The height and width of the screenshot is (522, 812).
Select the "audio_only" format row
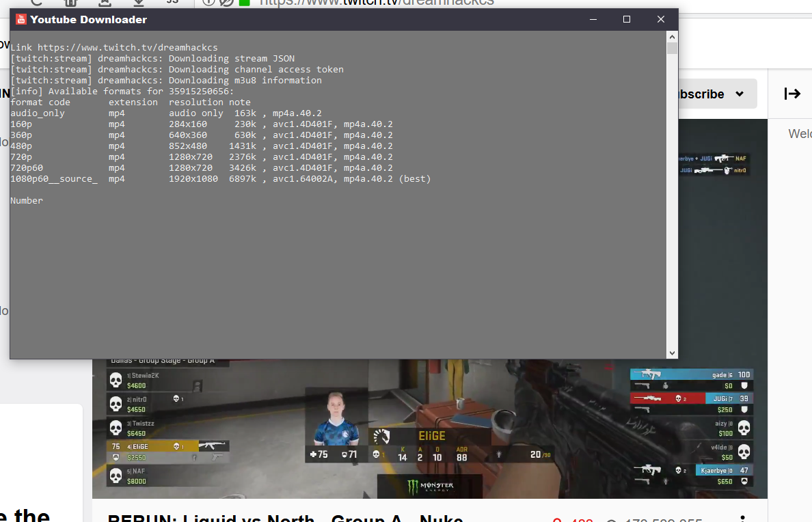pos(165,113)
